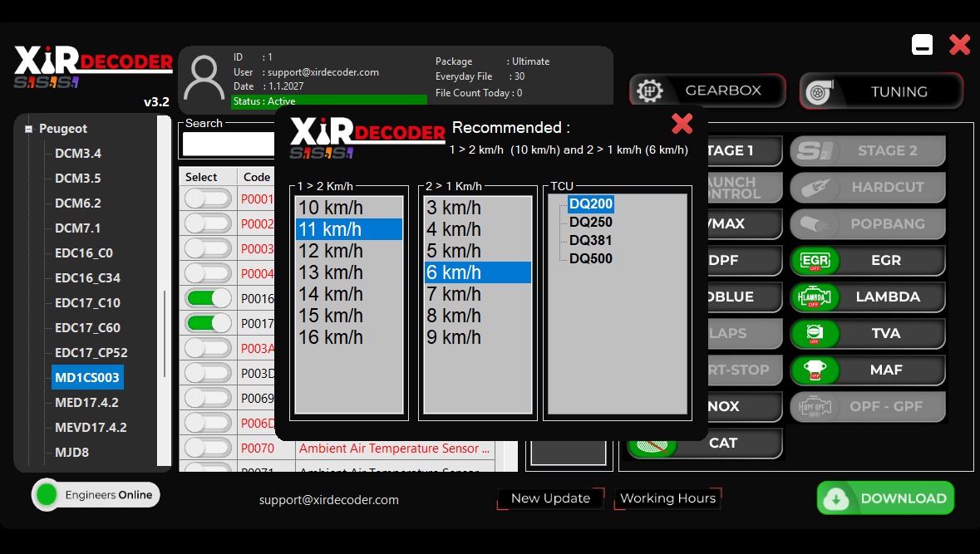The height and width of the screenshot is (554, 980).
Task: Select 6 km/h in 2>1 list
Action: click(477, 272)
